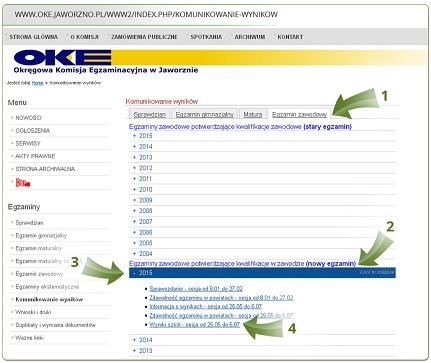This screenshot has height=363, width=431.
Task: Collapse the highlighted 2015 section
Action: click(x=262, y=273)
